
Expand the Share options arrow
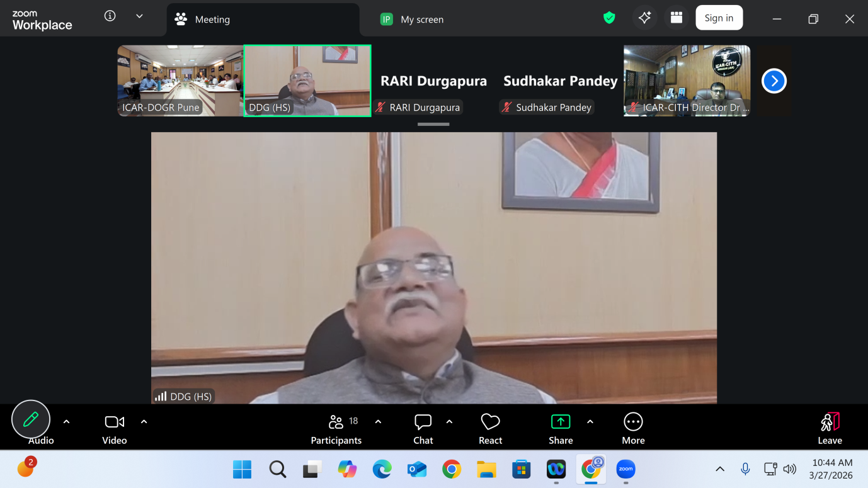point(590,422)
